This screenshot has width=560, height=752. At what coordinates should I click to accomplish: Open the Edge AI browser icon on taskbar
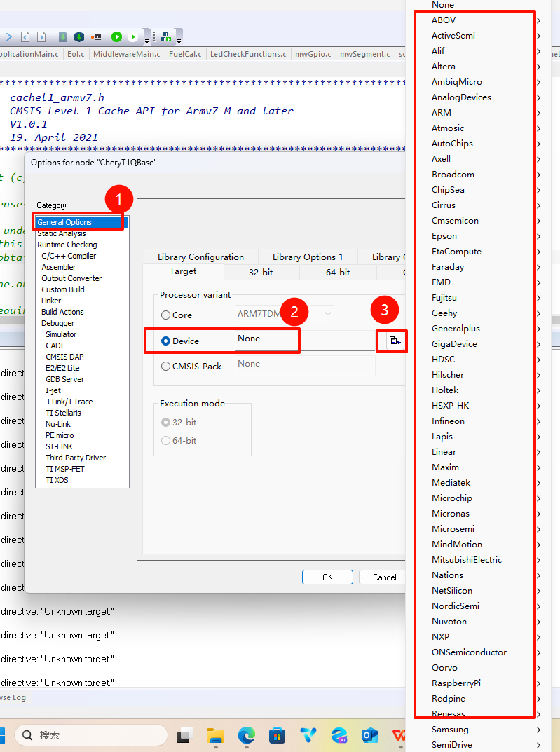(339, 735)
